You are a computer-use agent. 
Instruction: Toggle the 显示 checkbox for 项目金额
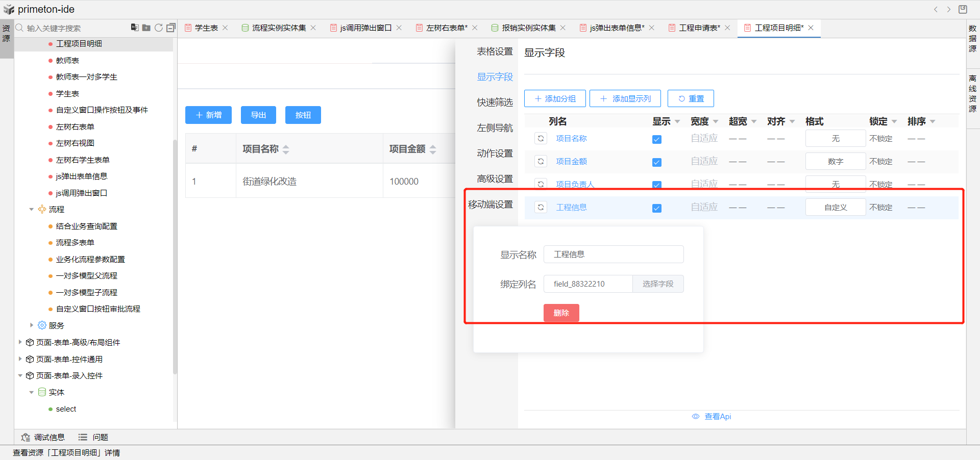tap(657, 162)
